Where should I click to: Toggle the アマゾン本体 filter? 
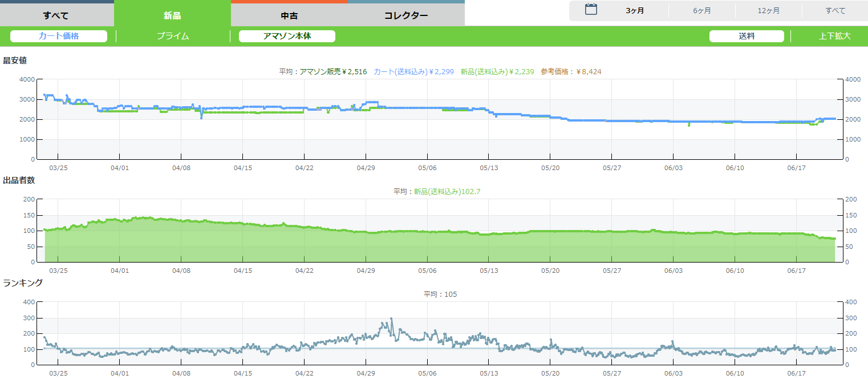coord(287,36)
